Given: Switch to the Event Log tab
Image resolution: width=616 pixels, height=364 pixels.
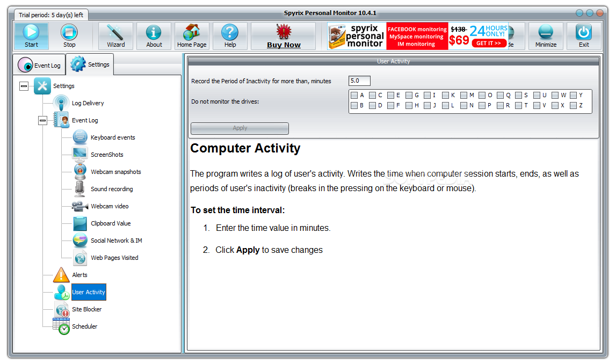Looking at the screenshot, I should point(39,65).
